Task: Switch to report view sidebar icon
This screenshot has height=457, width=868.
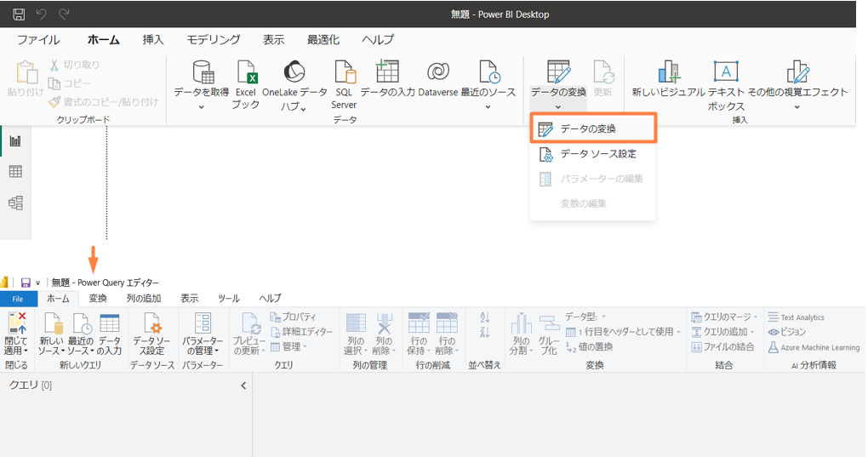Action: point(15,140)
